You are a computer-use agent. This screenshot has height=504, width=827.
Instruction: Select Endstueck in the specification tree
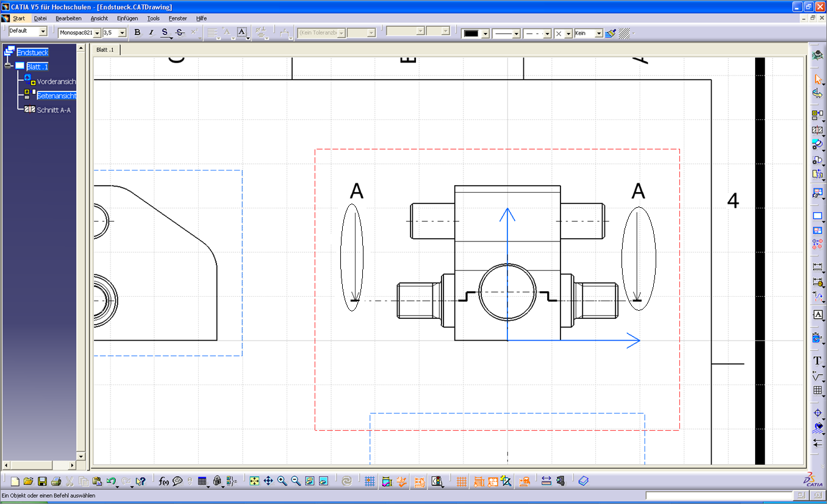pyautogui.click(x=33, y=52)
